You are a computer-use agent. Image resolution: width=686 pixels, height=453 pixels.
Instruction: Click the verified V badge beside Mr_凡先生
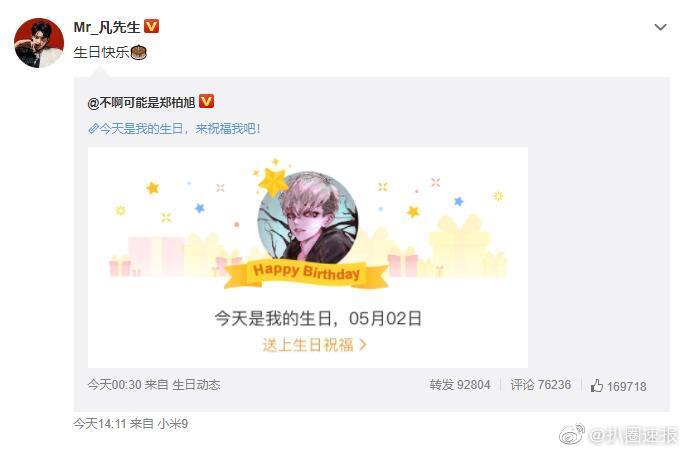tap(151, 26)
